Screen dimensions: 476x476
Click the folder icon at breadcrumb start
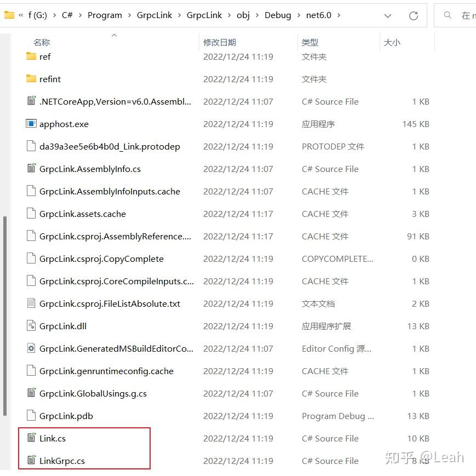point(8,15)
